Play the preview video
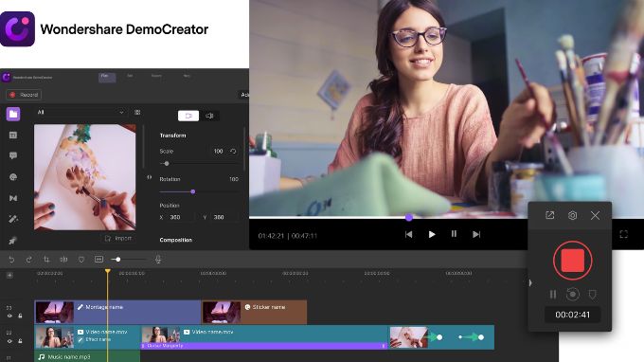The image size is (644, 362). 432,234
